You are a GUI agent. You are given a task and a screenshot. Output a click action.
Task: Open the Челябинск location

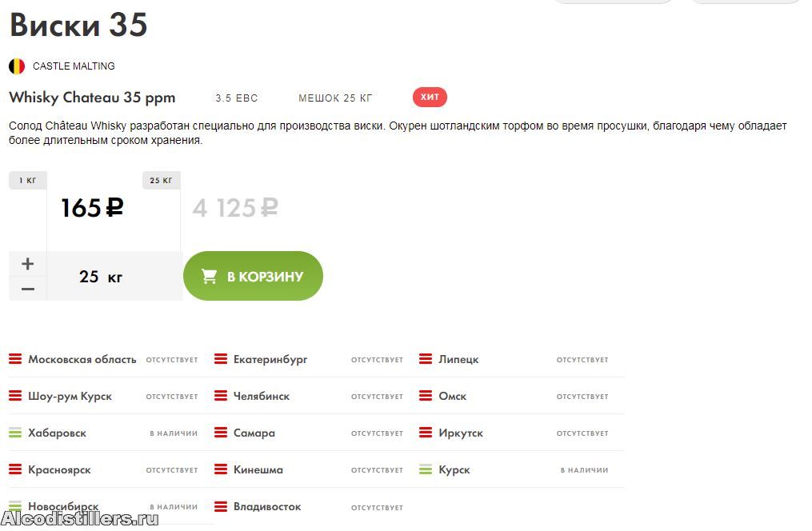click(x=262, y=396)
